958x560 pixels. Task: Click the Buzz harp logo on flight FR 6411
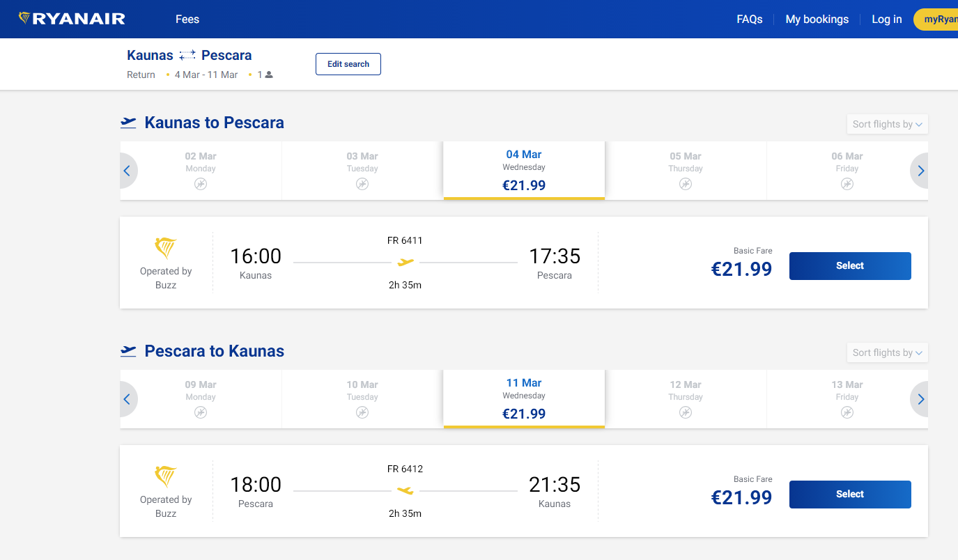[166, 248]
